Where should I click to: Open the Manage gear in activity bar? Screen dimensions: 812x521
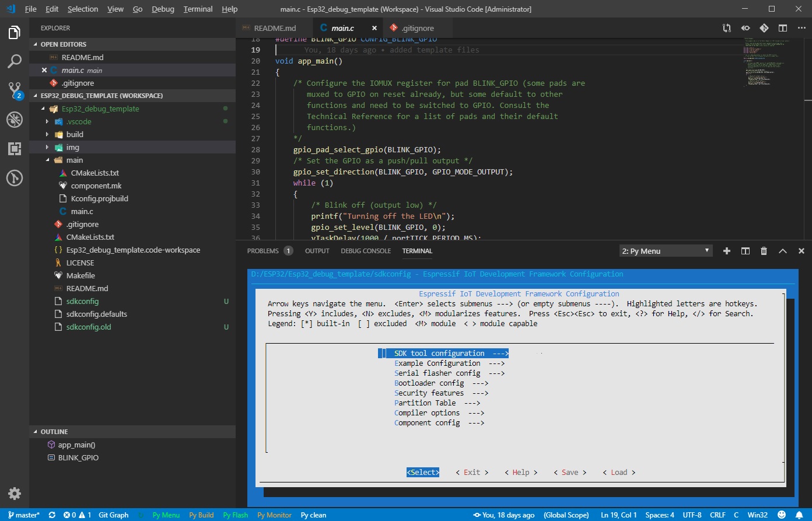click(x=15, y=494)
